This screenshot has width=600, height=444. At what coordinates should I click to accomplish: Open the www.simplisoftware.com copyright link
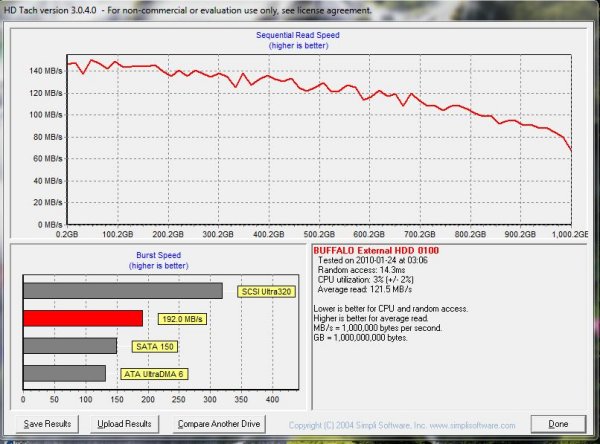click(473, 425)
